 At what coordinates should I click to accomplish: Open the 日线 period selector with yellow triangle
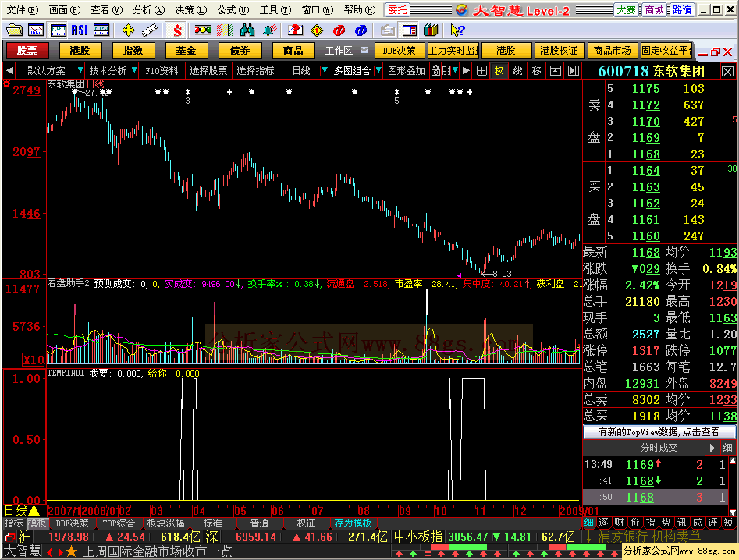click(22, 511)
